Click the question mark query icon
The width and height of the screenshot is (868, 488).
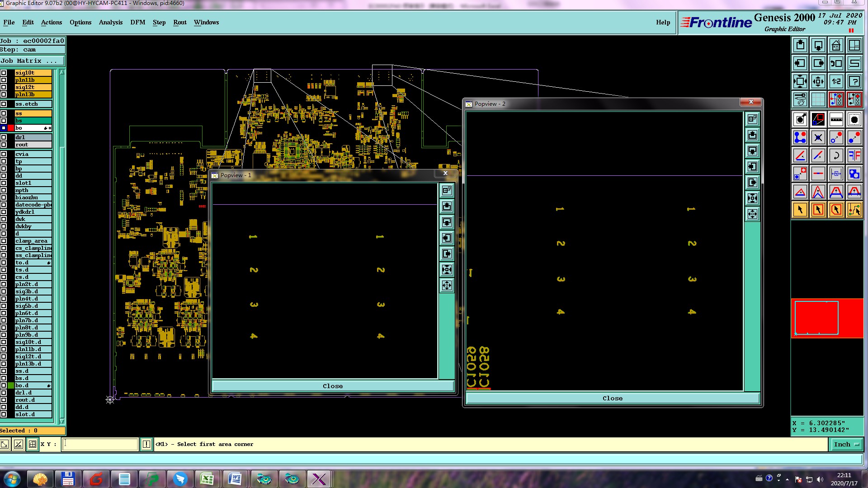[x=854, y=81]
